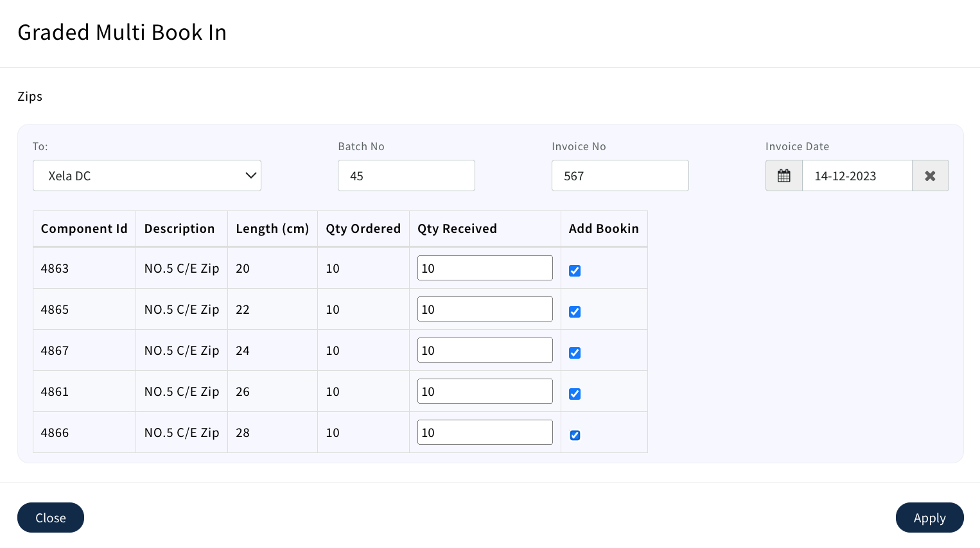Image resolution: width=980 pixels, height=548 pixels.
Task: Open the Invoice Date calendar icon
Action: pyautogui.click(x=783, y=176)
